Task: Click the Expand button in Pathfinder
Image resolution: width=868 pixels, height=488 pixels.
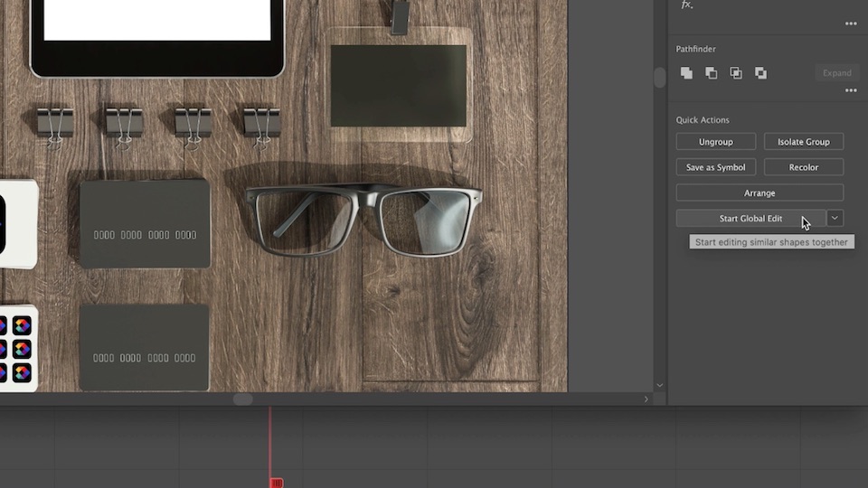Action: 836,73
